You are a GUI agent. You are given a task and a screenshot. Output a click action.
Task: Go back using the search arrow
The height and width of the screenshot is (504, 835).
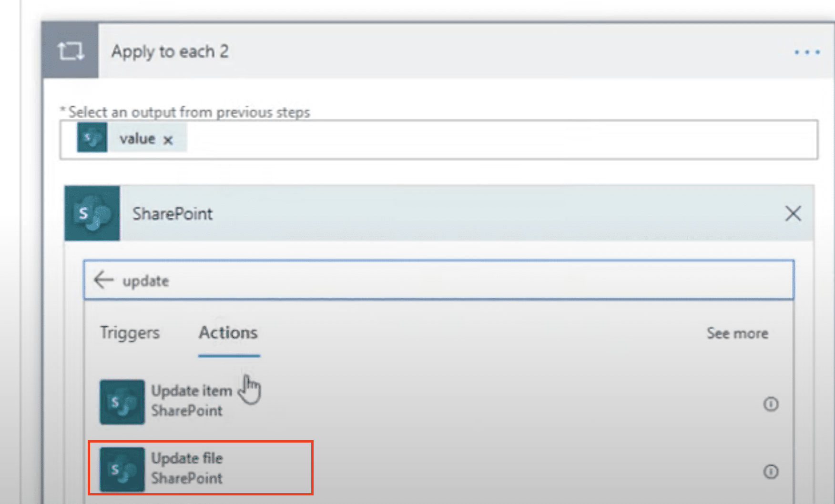pos(103,280)
